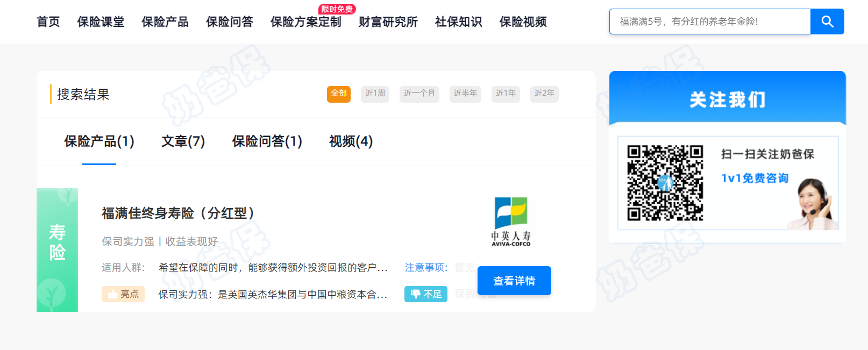Image resolution: width=868 pixels, height=350 pixels.
Task: Click the green 寿险 category banner
Action: tap(57, 250)
